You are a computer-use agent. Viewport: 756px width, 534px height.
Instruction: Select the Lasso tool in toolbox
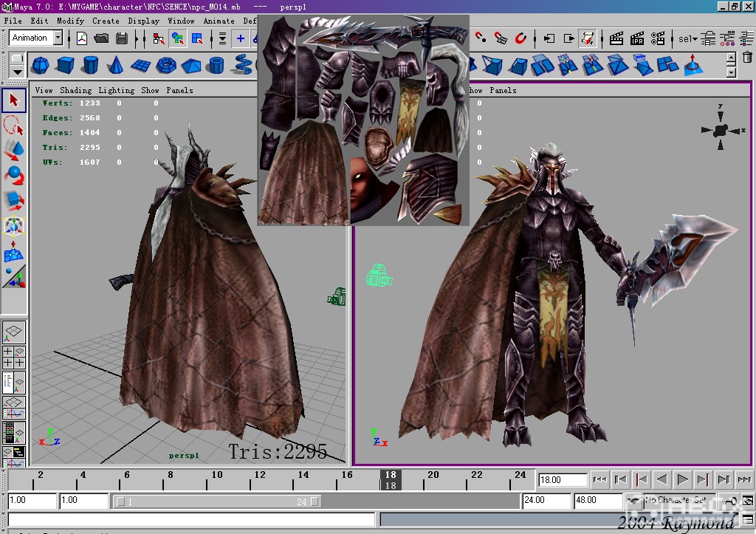pyautogui.click(x=14, y=125)
